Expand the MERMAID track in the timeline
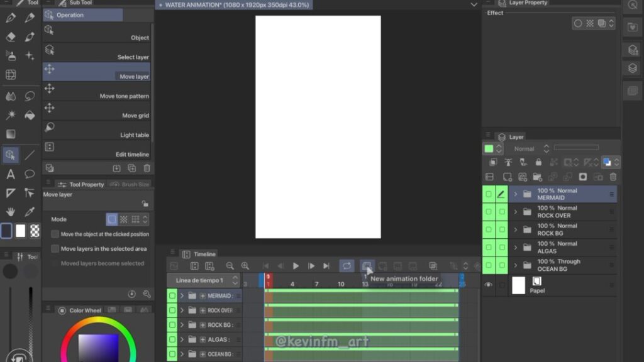 (182, 295)
